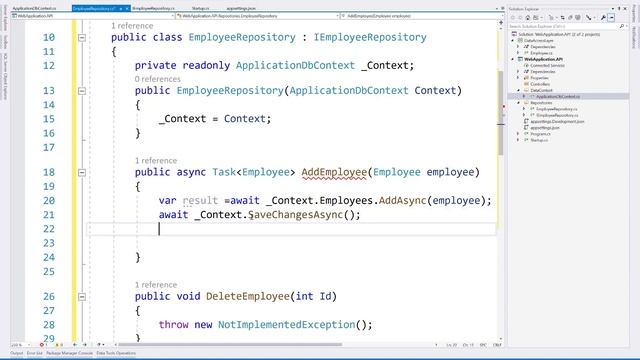Click navigate backward arrow below editor
640x360 pixels.
click(x=74, y=345)
